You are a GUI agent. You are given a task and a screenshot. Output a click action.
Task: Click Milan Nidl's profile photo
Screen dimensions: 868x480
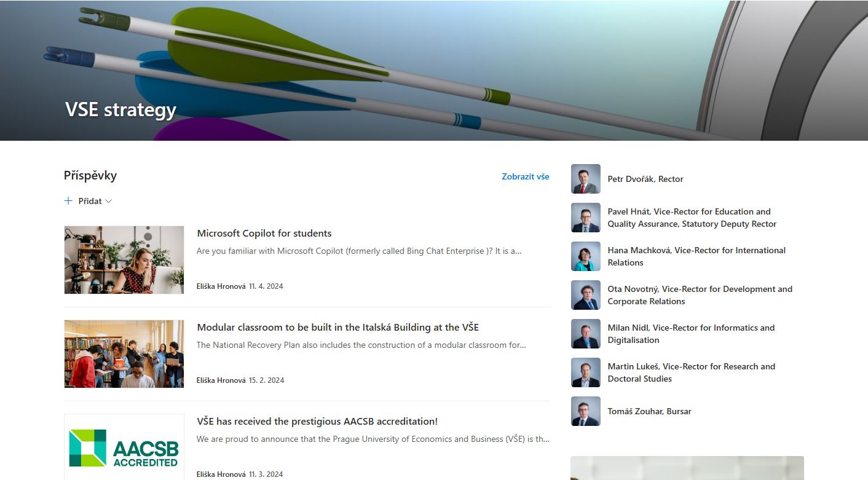pyautogui.click(x=585, y=334)
